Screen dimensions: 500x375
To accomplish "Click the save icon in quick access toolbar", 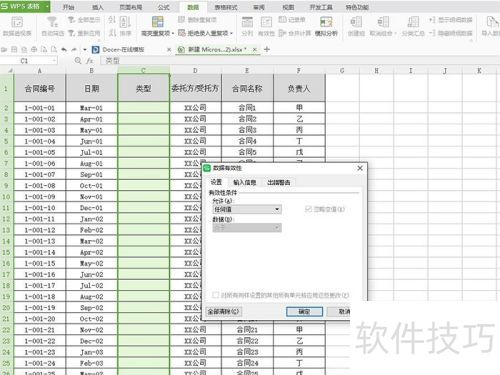I will (x=14, y=50).
